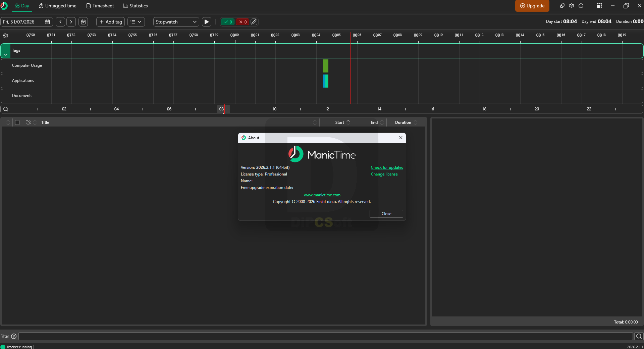Click the ManicTime logo in About dialog
This screenshot has width=644, height=349.
pyautogui.click(x=322, y=154)
